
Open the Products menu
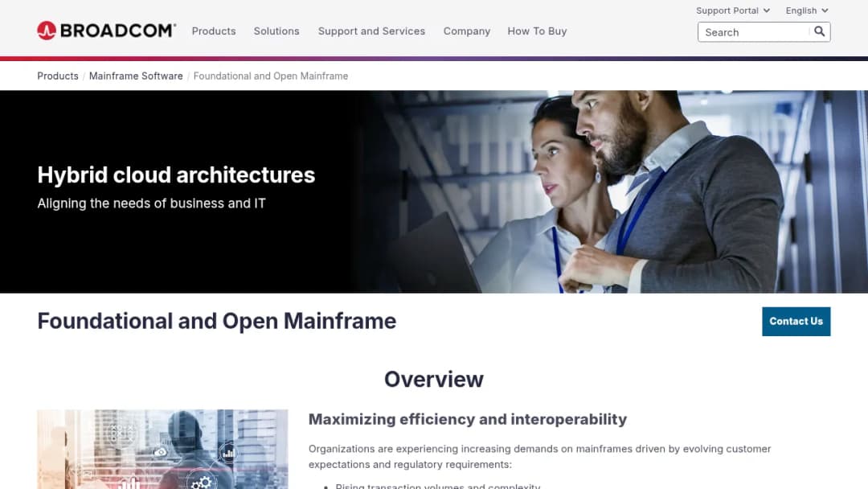tap(214, 31)
